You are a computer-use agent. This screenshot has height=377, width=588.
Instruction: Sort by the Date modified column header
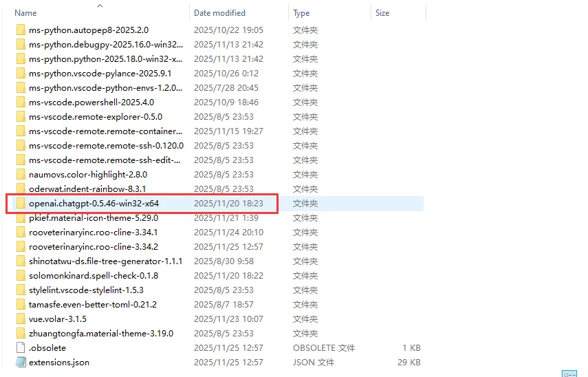(219, 13)
